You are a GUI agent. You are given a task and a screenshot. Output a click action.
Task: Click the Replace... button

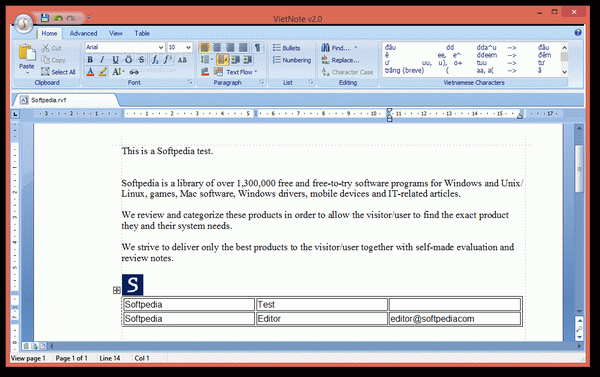(x=340, y=60)
